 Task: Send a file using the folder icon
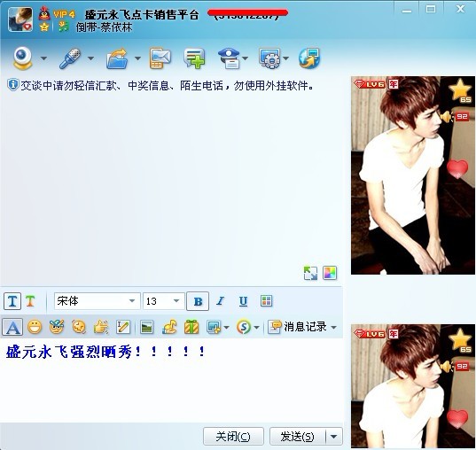117,58
